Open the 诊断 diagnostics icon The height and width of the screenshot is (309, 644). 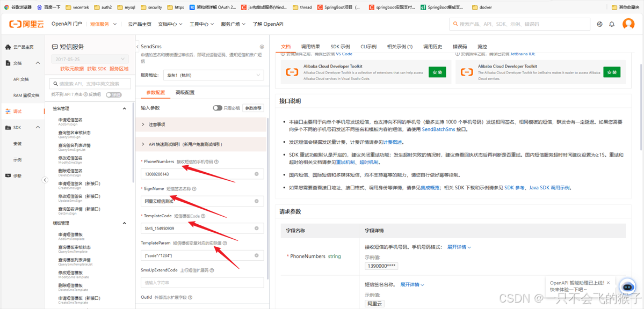point(8,175)
